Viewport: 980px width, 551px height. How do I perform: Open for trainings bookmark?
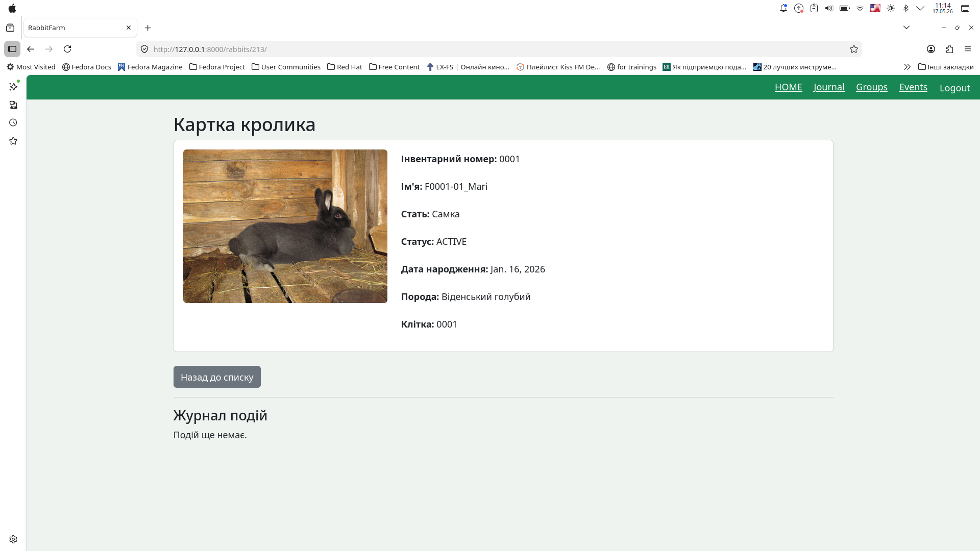[x=631, y=67]
